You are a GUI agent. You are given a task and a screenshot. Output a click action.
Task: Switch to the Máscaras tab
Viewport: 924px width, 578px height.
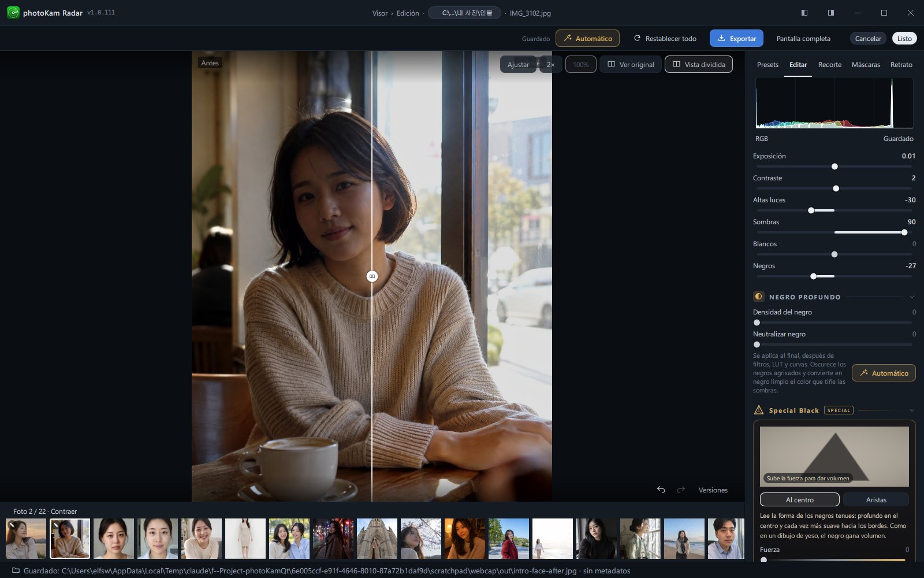866,65
